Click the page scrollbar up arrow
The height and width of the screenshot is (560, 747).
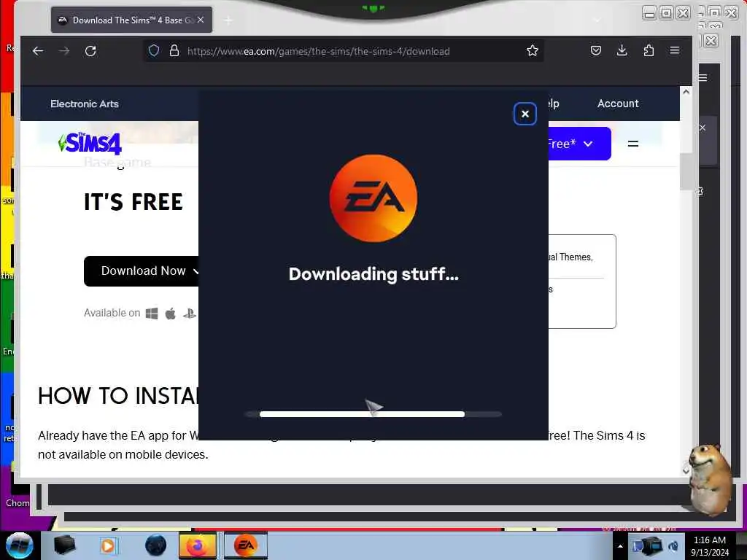pos(686,91)
